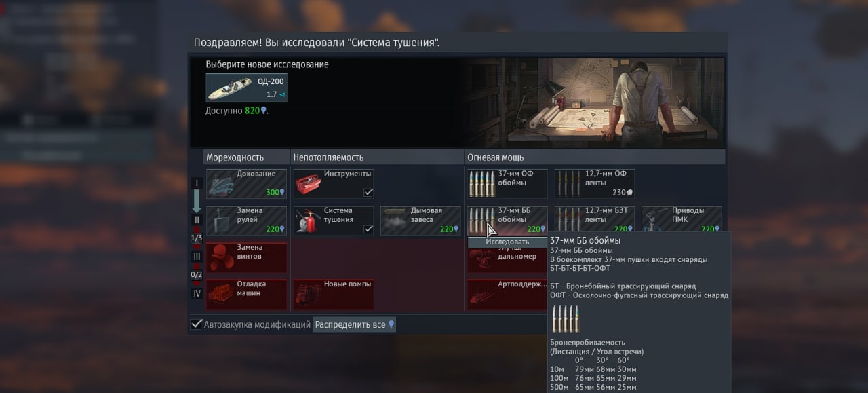Click the locked Замена винтов propeller module

coord(246,257)
